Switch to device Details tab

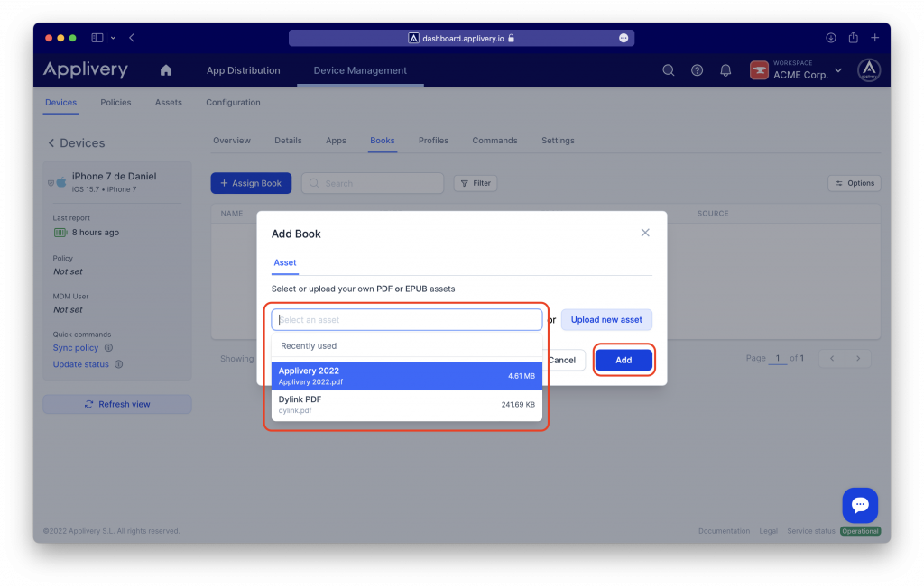click(x=288, y=140)
